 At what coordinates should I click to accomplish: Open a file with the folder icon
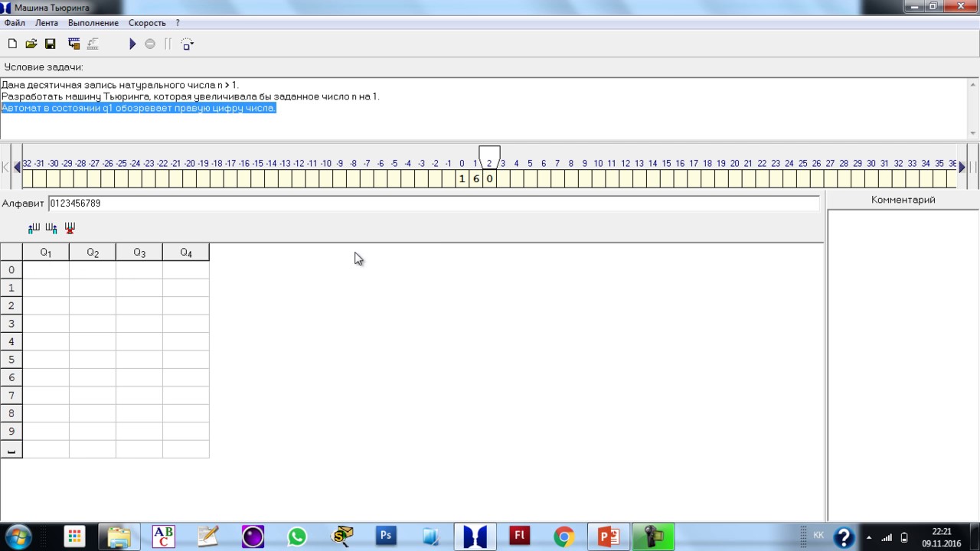[x=31, y=44]
